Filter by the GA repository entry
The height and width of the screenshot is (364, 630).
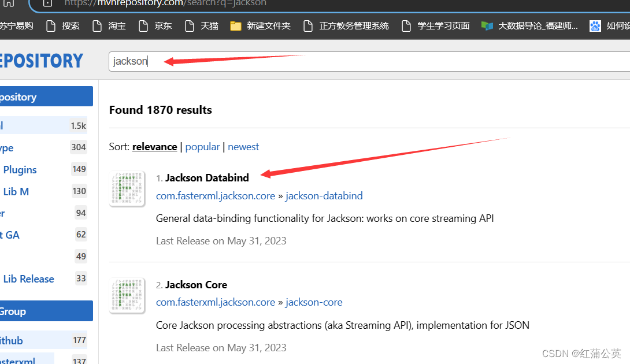[10, 235]
